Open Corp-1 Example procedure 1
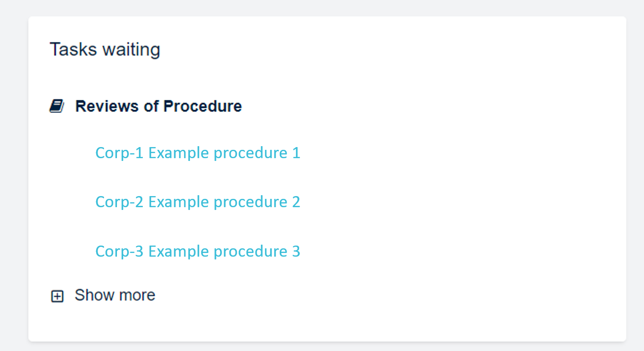The image size is (644, 351). click(197, 153)
